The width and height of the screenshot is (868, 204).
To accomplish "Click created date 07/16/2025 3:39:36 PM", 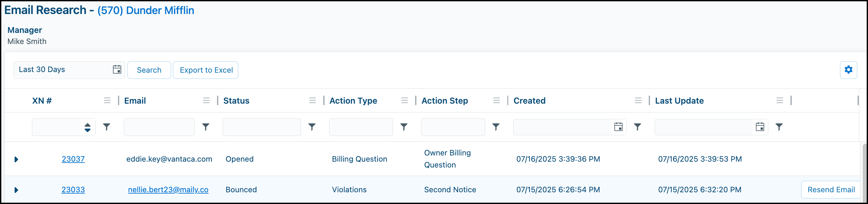I will coord(558,159).
